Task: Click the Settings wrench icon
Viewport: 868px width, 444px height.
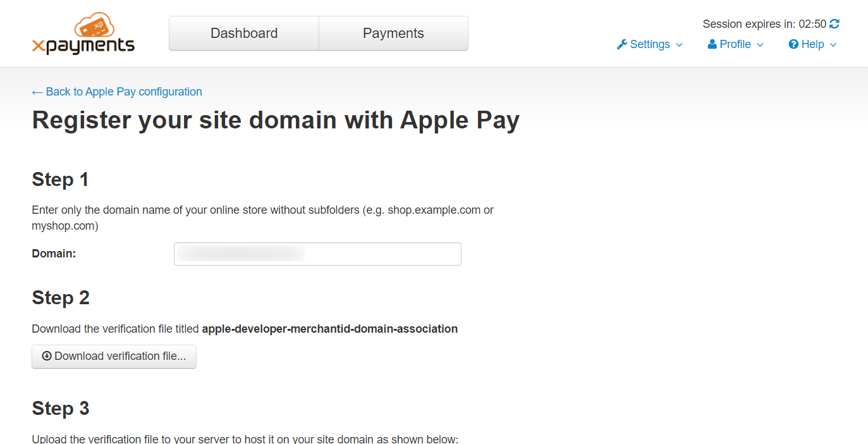Action: 622,44
